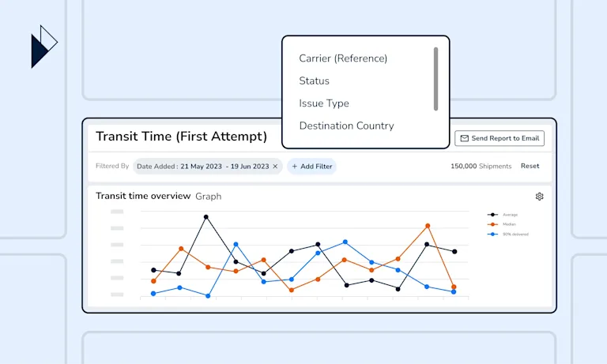The image size is (607, 364).
Task: Click the gear settings icon on the graph panel
Action: (x=539, y=197)
